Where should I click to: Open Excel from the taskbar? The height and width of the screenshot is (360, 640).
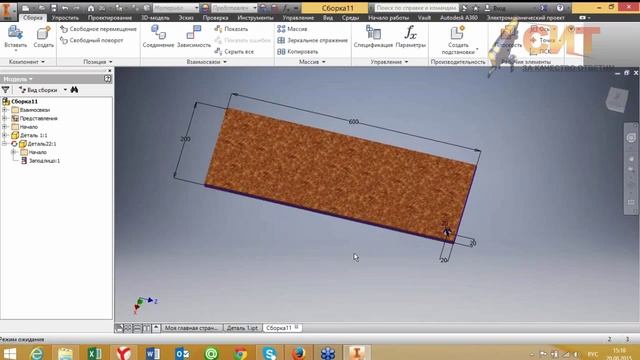point(95,353)
